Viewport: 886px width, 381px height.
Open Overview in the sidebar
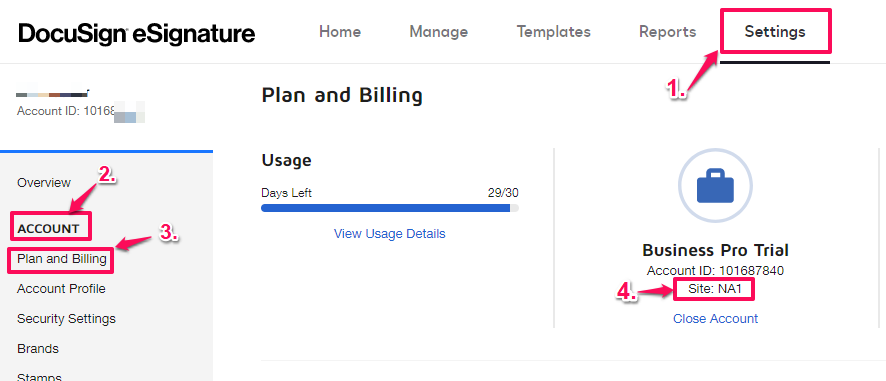pos(44,183)
